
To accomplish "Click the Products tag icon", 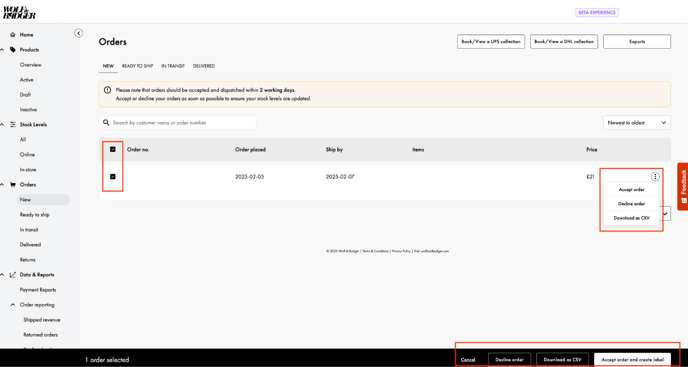I will (13, 50).
